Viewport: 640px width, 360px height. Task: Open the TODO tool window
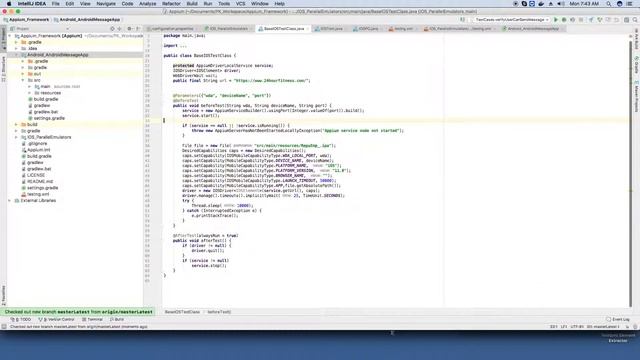tap(21, 320)
